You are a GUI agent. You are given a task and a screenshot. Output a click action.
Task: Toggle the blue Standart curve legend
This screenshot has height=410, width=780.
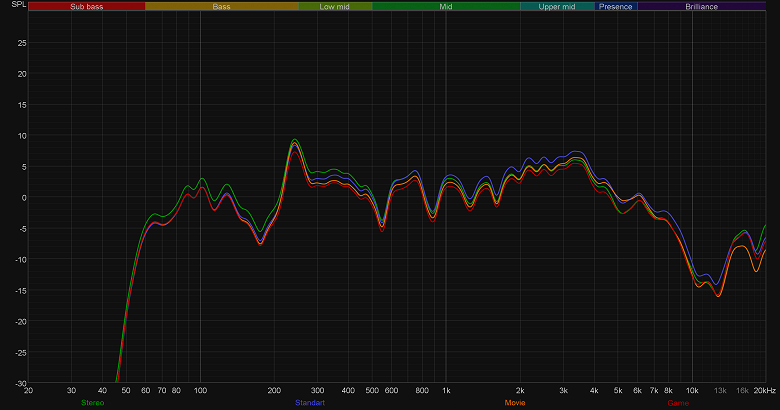310,403
